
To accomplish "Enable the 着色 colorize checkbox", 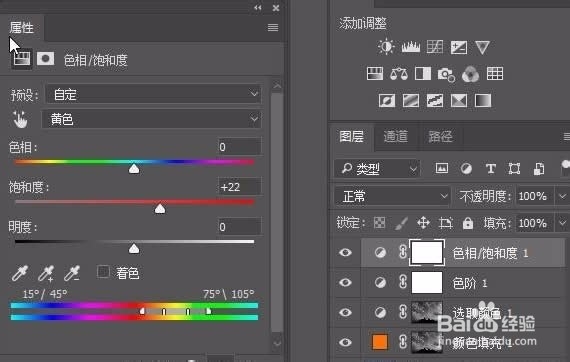I will 103,272.
